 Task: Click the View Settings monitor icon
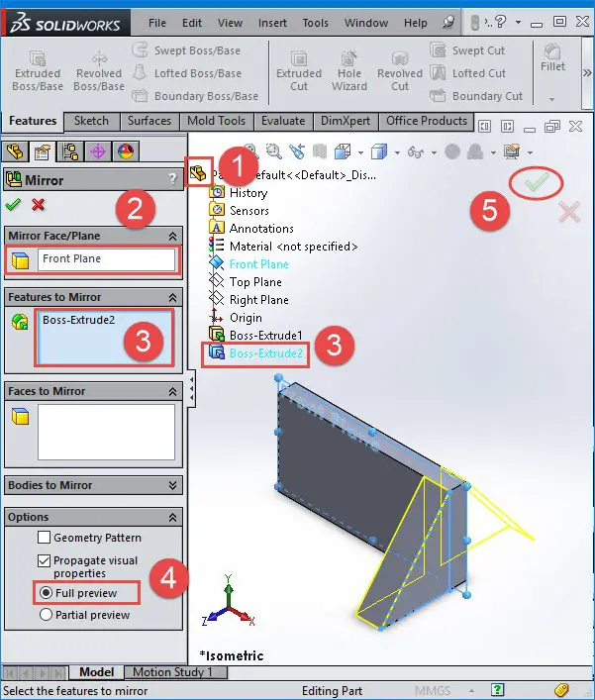pos(512,151)
